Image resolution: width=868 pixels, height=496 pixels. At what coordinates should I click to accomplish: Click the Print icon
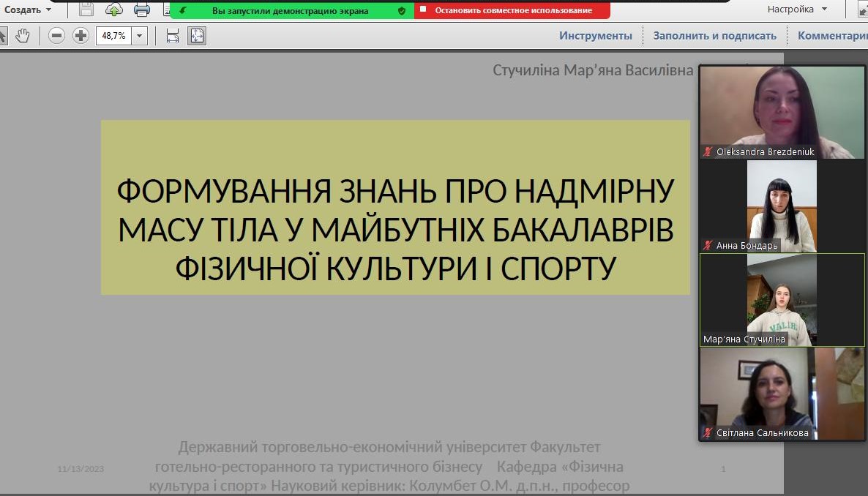point(142,10)
